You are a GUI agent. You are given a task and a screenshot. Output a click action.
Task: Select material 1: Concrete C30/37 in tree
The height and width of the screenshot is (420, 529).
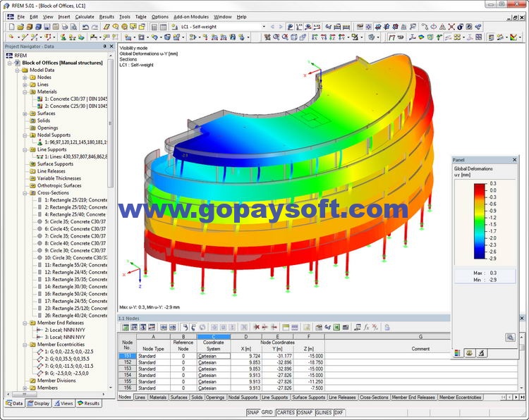point(75,99)
